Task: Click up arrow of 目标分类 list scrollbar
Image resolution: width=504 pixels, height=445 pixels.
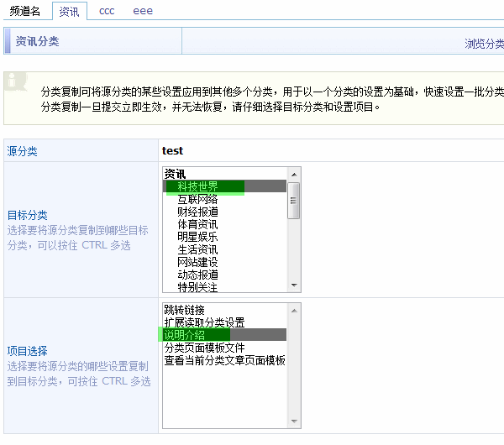Action: pyautogui.click(x=294, y=175)
